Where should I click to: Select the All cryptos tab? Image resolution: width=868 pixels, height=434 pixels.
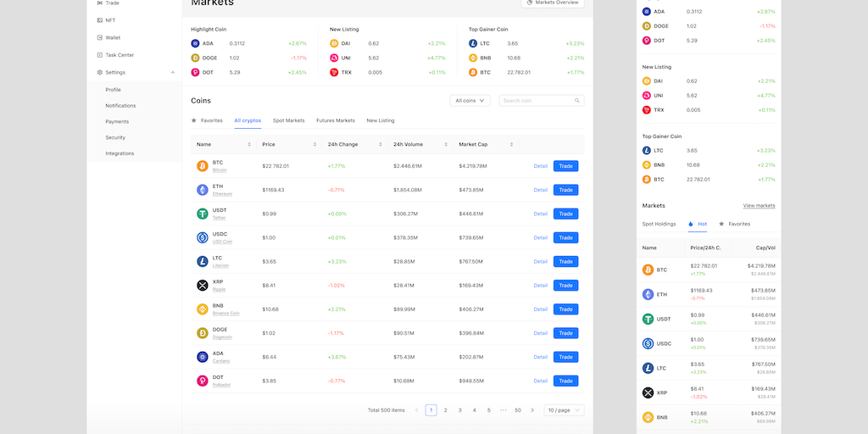click(x=248, y=120)
